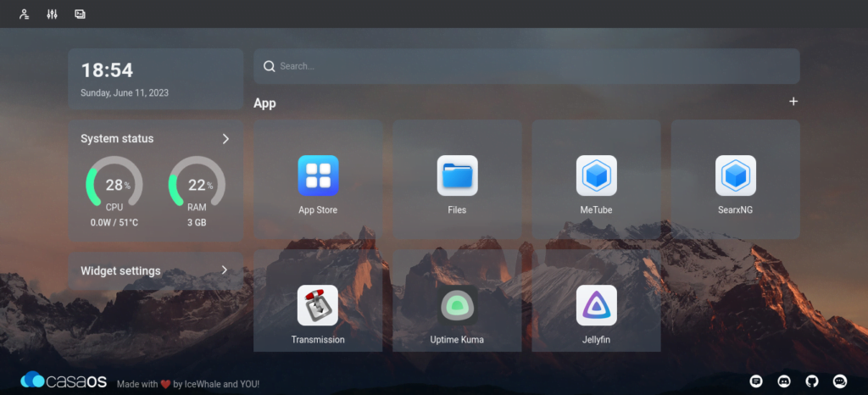Open the App Store app

[318, 176]
